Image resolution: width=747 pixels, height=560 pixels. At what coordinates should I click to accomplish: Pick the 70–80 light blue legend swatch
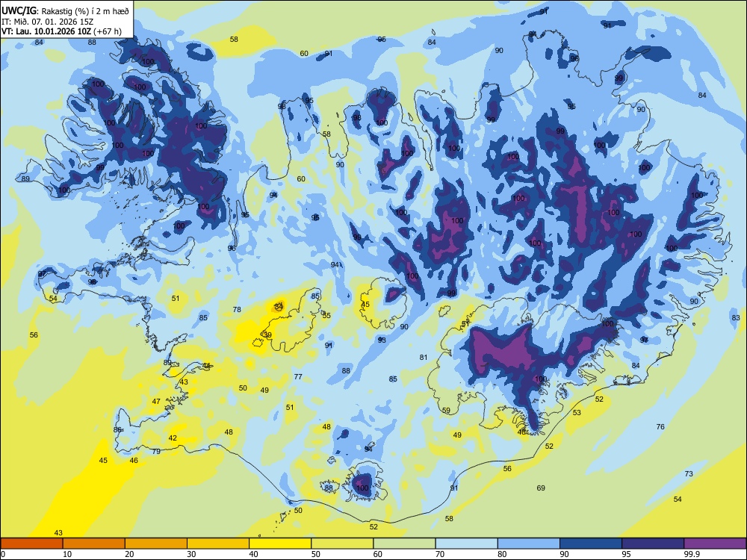coord(466,544)
